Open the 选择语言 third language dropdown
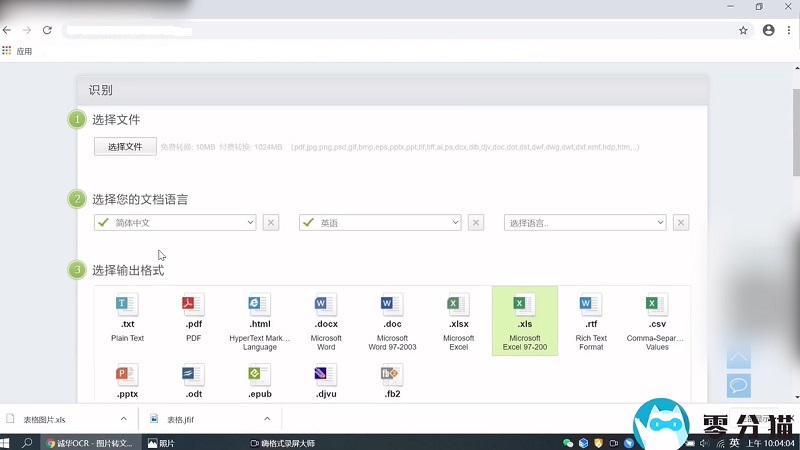The width and height of the screenshot is (800, 450). click(585, 223)
